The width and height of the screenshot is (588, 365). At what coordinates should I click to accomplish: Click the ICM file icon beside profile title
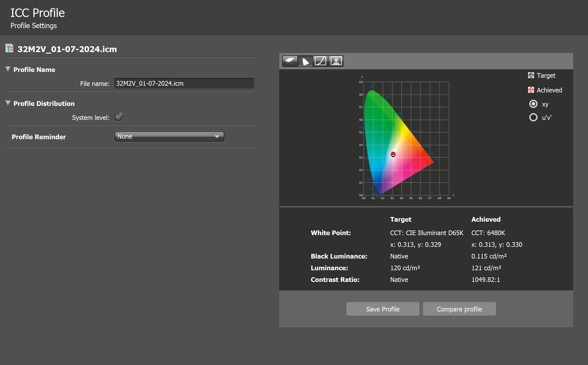(x=9, y=49)
